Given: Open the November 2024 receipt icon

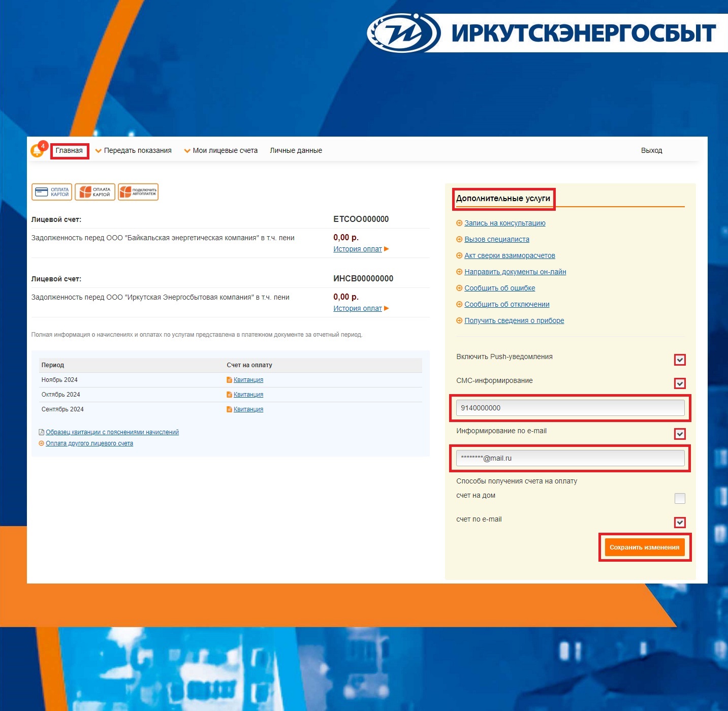Looking at the screenshot, I should [229, 380].
